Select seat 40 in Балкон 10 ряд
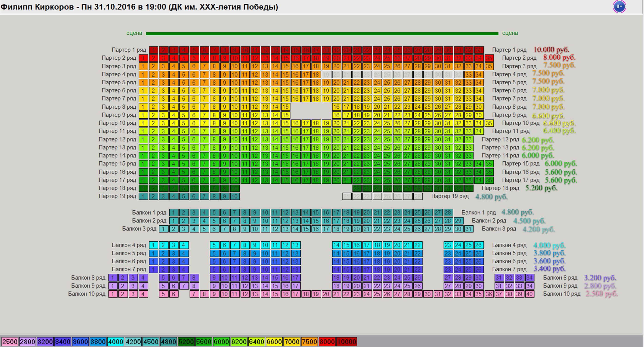644x347 pixels. click(x=529, y=294)
